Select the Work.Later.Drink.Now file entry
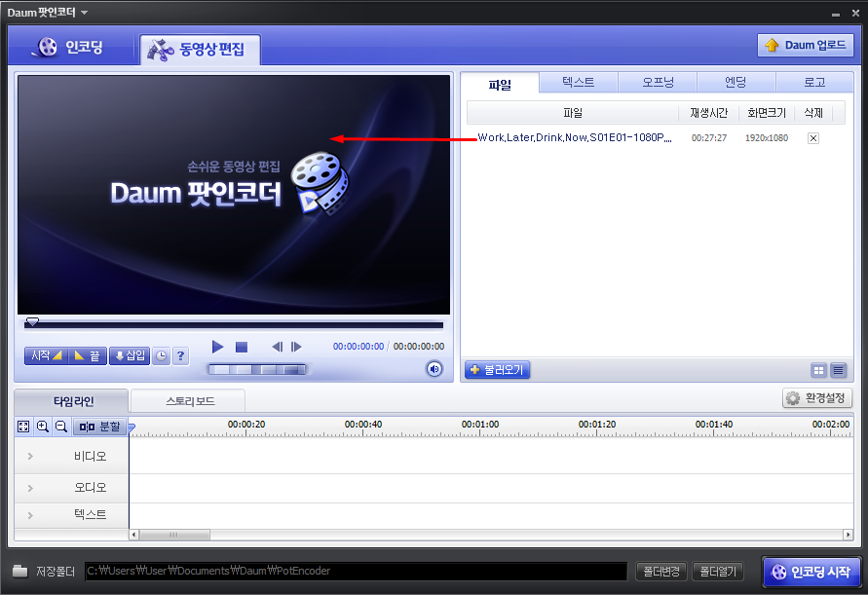Viewport: 868px width, 595px height. [574, 137]
